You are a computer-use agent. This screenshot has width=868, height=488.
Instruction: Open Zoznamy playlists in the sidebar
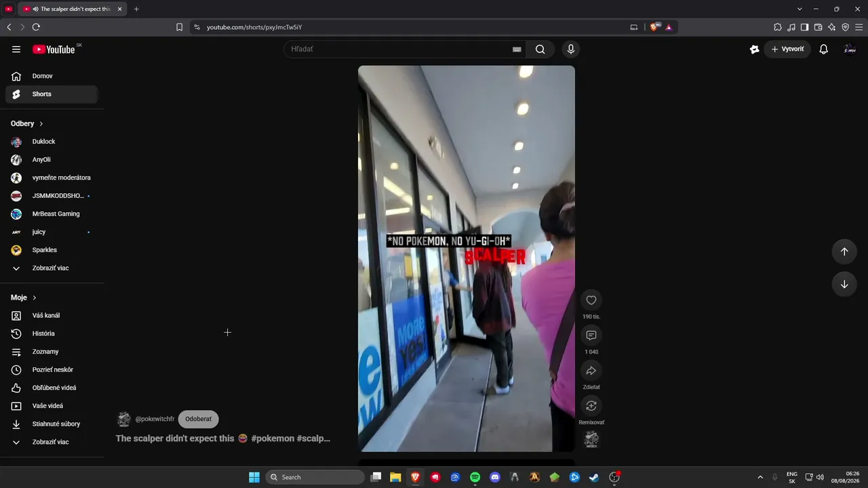[x=52, y=352]
